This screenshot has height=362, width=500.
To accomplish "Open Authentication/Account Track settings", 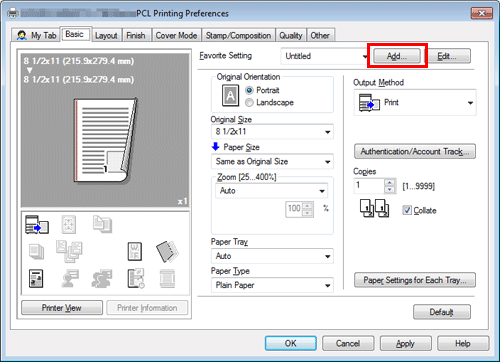I will pyautogui.click(x=415, y=151).
